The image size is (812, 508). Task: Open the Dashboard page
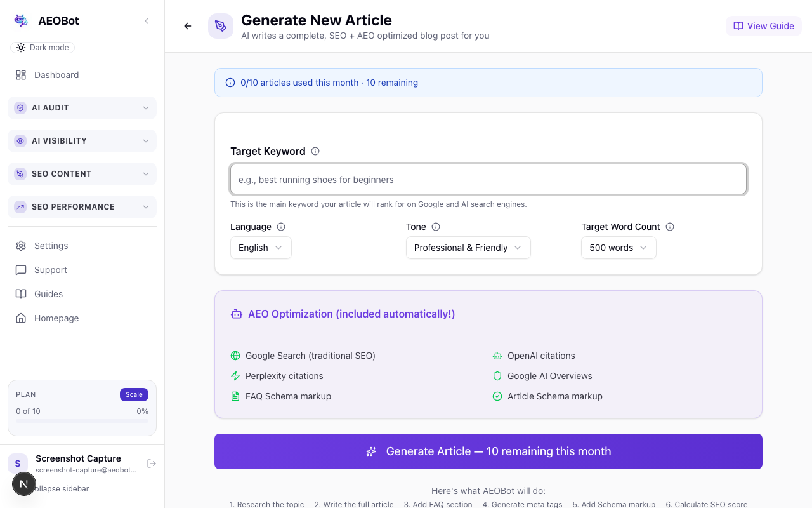click(x=82, y=75)
